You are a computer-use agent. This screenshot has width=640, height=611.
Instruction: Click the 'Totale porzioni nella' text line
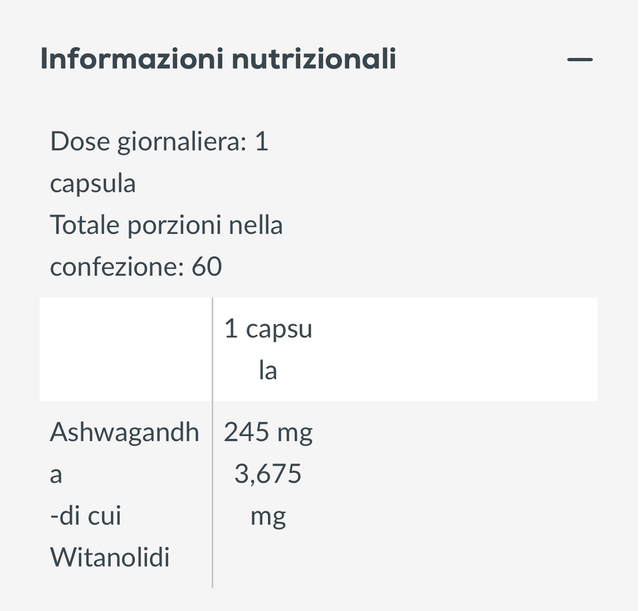pyautogui.click(x=166, y=225)
